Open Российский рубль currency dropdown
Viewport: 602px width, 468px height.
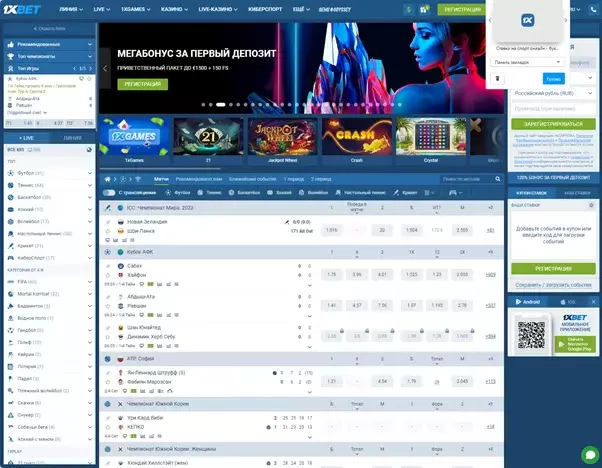pyautogui.click(x=553, y=93)
